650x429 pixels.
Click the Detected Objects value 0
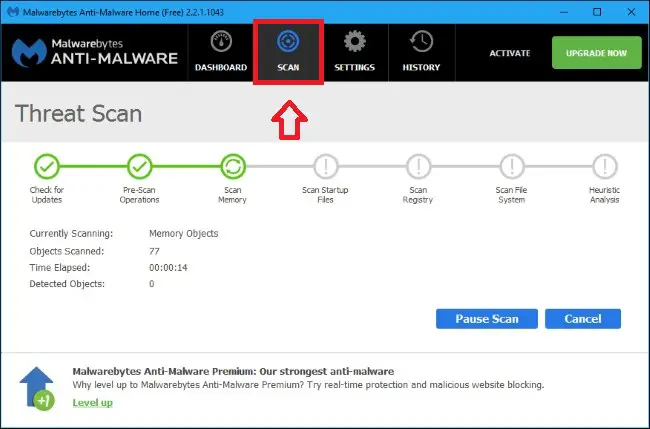point(152,284)
